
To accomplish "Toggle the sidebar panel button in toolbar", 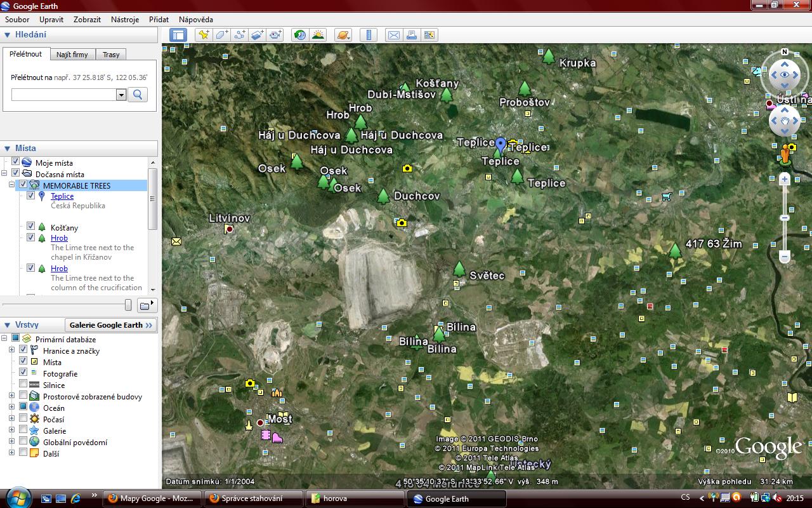I will (178, 36).
